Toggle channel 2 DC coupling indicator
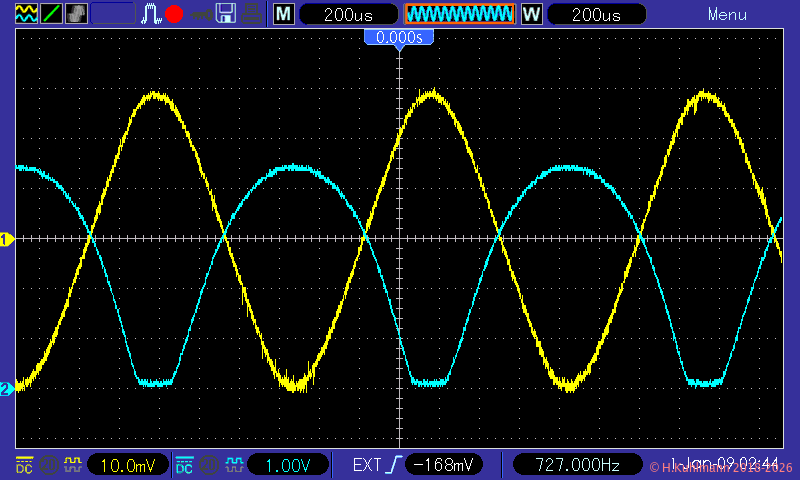The image size is (800, 480). [x=185, y=465]
